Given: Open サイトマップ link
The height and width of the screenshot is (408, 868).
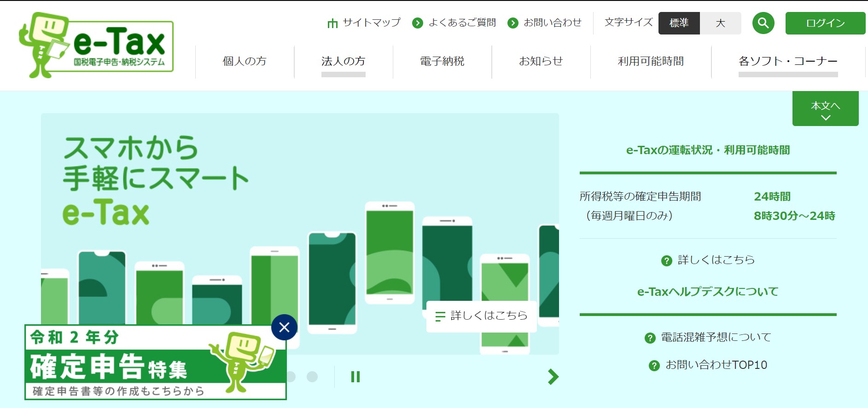Looking at the screenshot, I should (371, 23).
